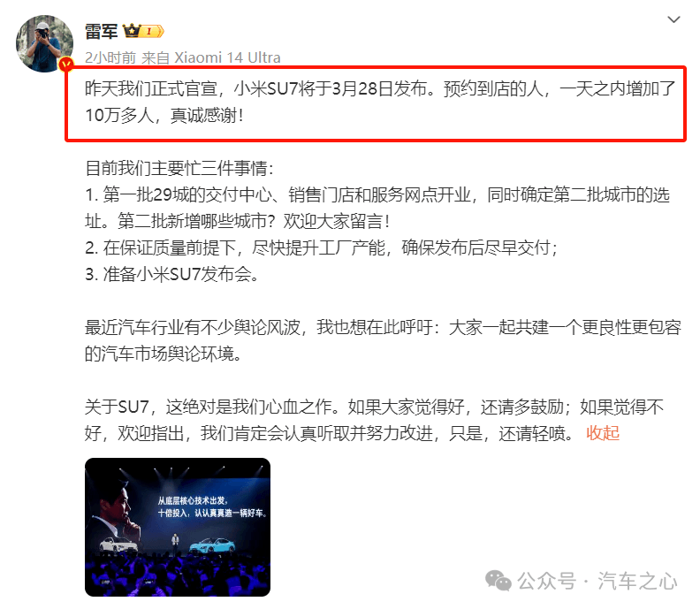Click list item 1 about 第一批29城
Image resolution: width=700 pixels, height=609 pixels.
(x=377, y=208)
